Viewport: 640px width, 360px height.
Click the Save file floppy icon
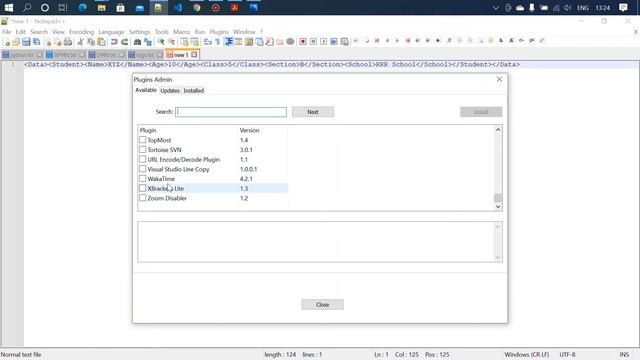[x=26, y=42]
